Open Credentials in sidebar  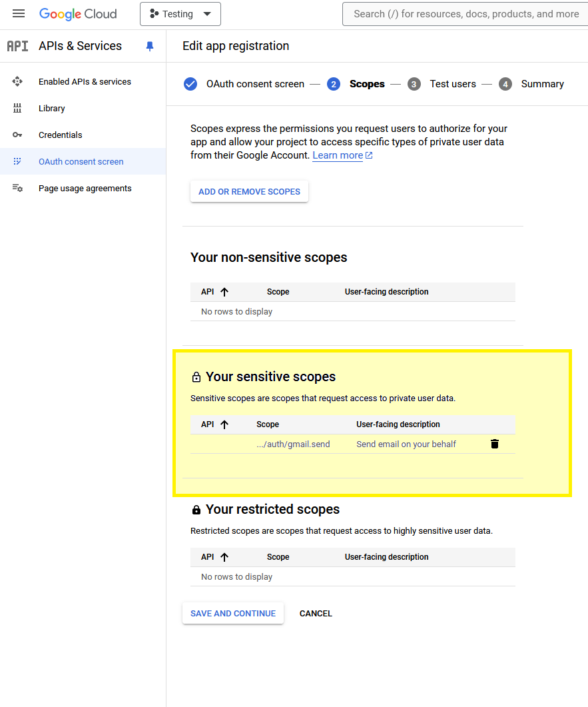pyautogui.click(x=61, y=135)
